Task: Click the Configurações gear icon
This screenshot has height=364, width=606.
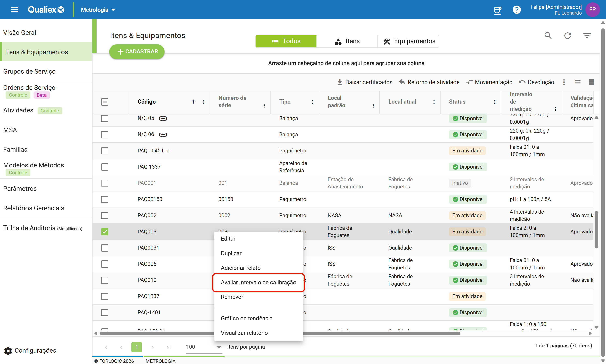Action: pyautogui.click(x=8, y=351)
